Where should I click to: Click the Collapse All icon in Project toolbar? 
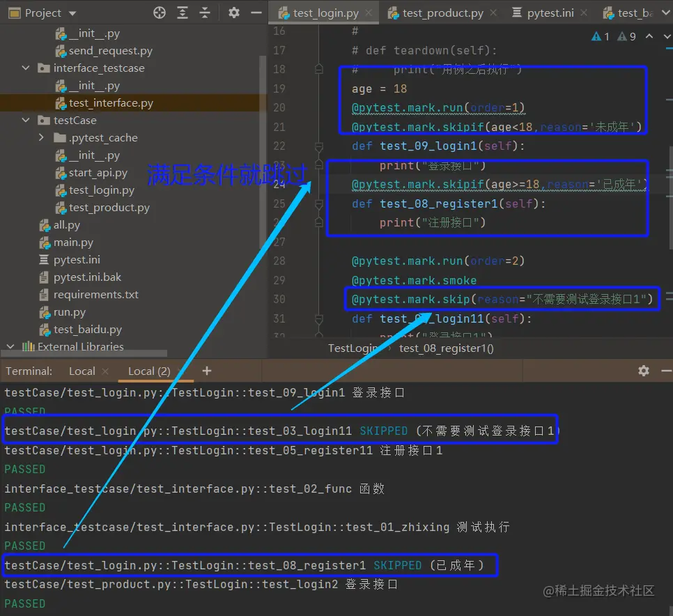point(205,13)
